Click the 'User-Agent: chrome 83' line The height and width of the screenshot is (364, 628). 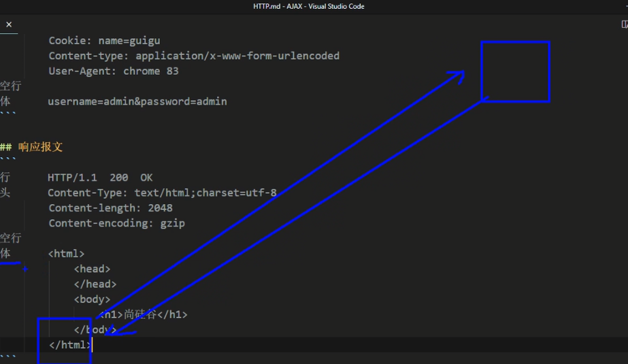(x=114, y=71)
